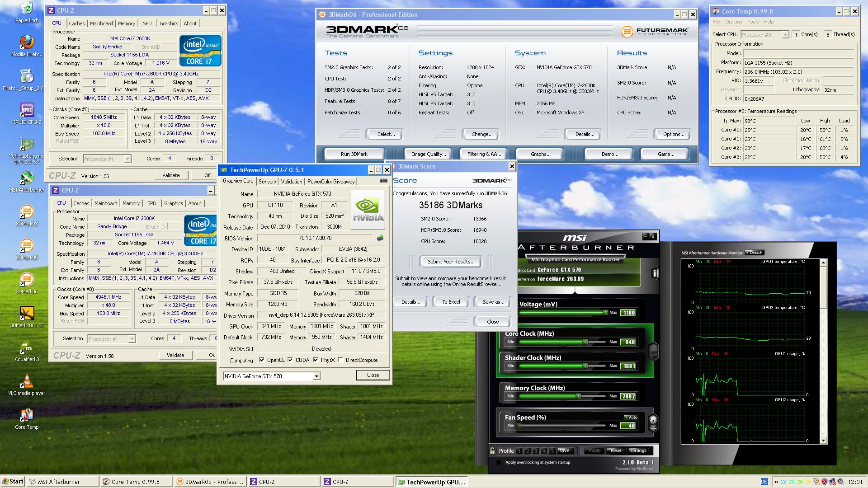
Task: Click the Submit Your Results button
Action: [450, 262]
